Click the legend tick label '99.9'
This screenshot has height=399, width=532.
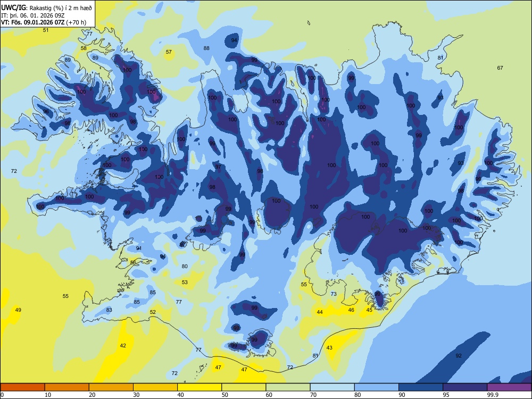point(492,395)
